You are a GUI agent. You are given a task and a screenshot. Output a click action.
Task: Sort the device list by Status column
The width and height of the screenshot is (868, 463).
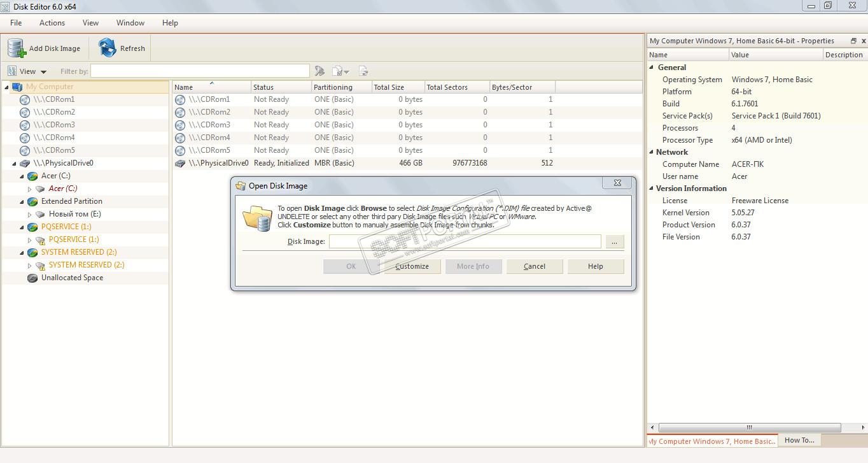pyautogui.click(x=282, y=87)
